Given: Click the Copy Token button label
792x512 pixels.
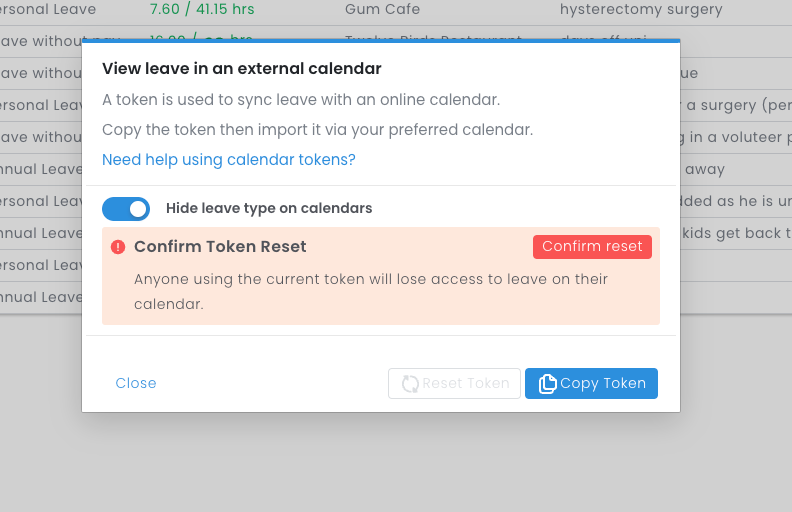Looking at the screenshot, I should coord(602,384).
